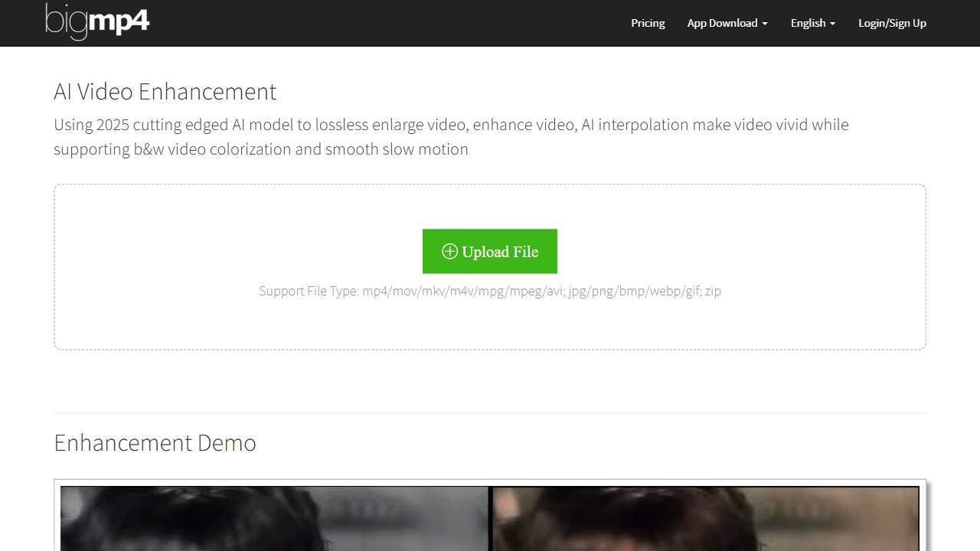Click the Enhancement Demo heading
The height and width of the screenshot is (551, 980).
[x=155, y=442]
